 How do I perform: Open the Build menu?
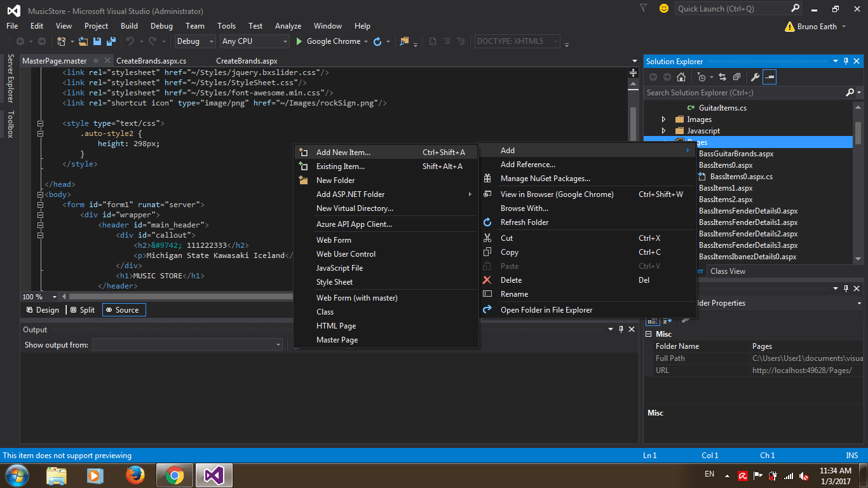(129, 26)
